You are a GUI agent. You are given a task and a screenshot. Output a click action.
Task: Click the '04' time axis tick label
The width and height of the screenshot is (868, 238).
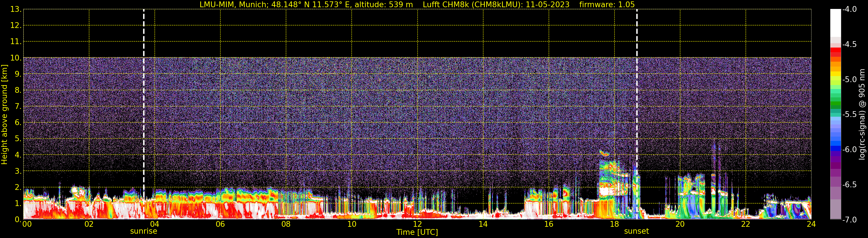(155, 224)
